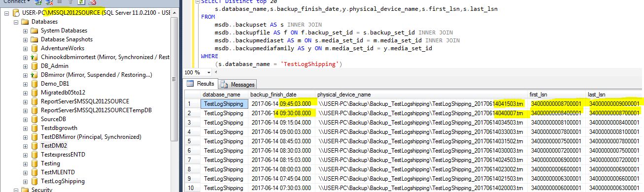Image resolution: width=644 pixels, height=192 pixels.
Task: Expand the System Databases folder
Action: coord(25,31)
